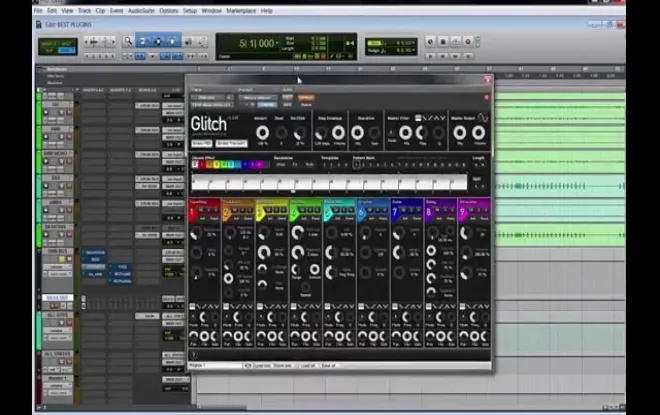Click the Master Filter Mode selector
This screenshot has height=415, width=660.
[391, 133]
